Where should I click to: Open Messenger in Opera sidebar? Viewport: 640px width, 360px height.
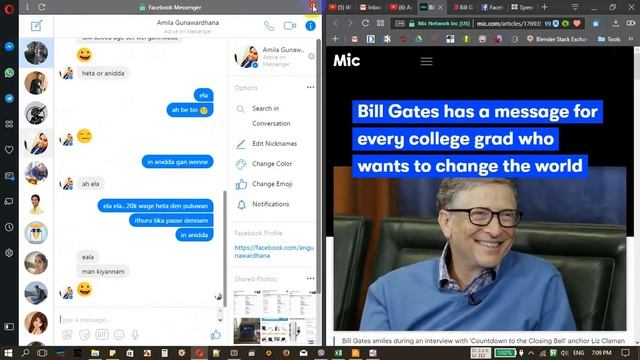9,47
